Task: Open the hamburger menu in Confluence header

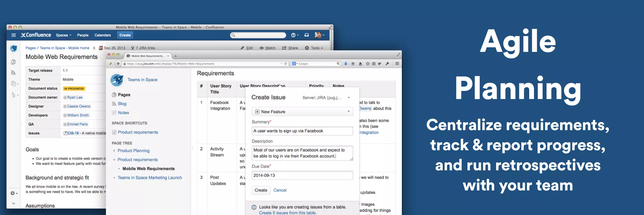Action: 14,35
